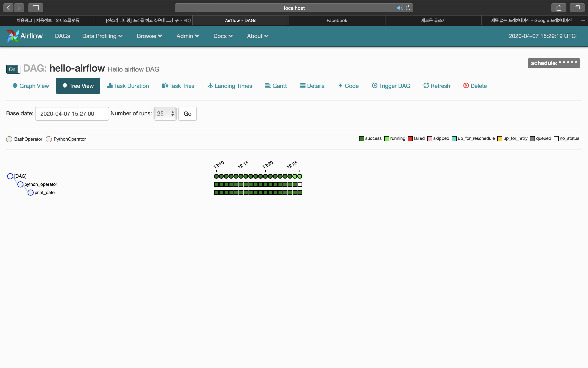Viewport: 588px width, 368px height.
Task: Click the first DAG run circle
Action: (216, 176)
